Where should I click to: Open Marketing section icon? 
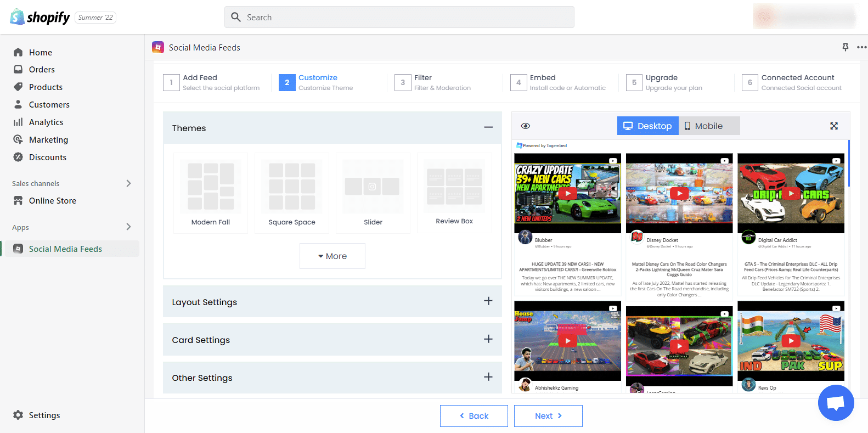(18, 139)
